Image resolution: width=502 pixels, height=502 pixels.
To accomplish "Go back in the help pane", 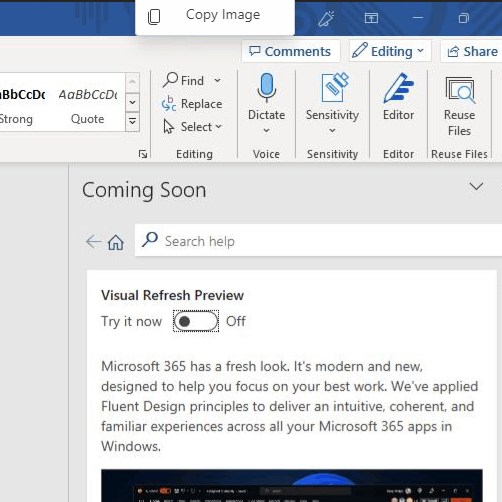I will [x=93, y=241].
